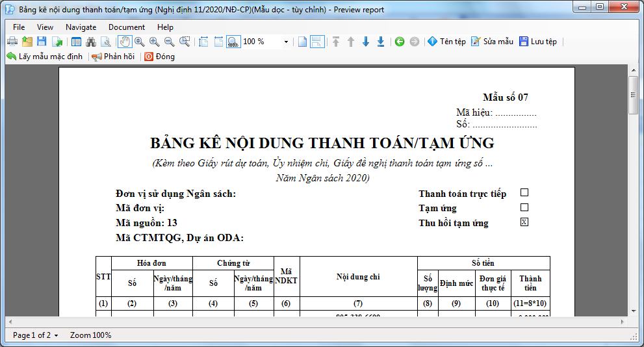644x347 pixels.
Task: Click the Mã nguồn: 13 line
Action: point(146,223)
